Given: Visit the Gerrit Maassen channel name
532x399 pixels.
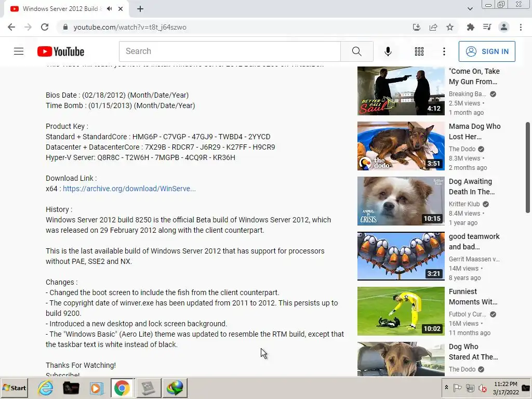Looking at the screenshot, I should 474,259.
